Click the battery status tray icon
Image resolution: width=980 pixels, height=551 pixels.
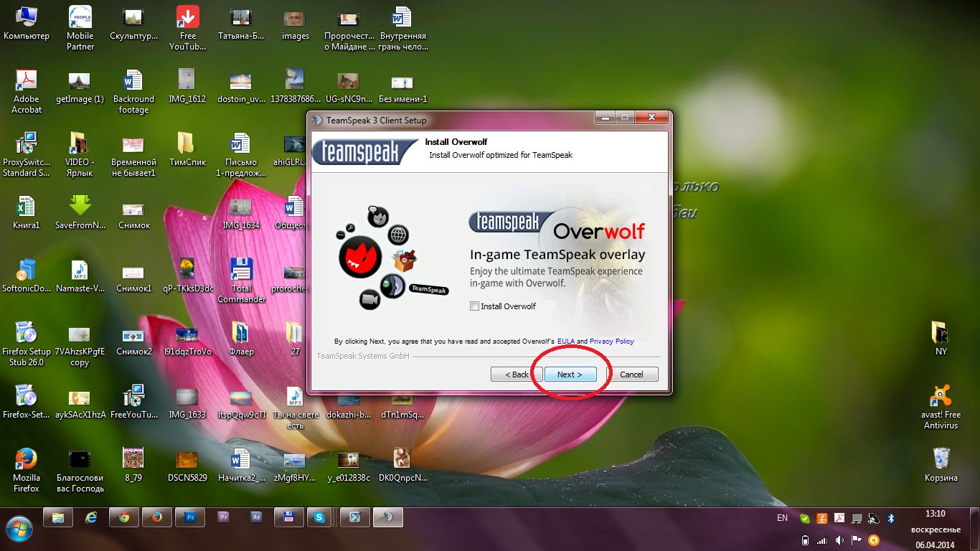pyautogui.click(x=804, y=540)
